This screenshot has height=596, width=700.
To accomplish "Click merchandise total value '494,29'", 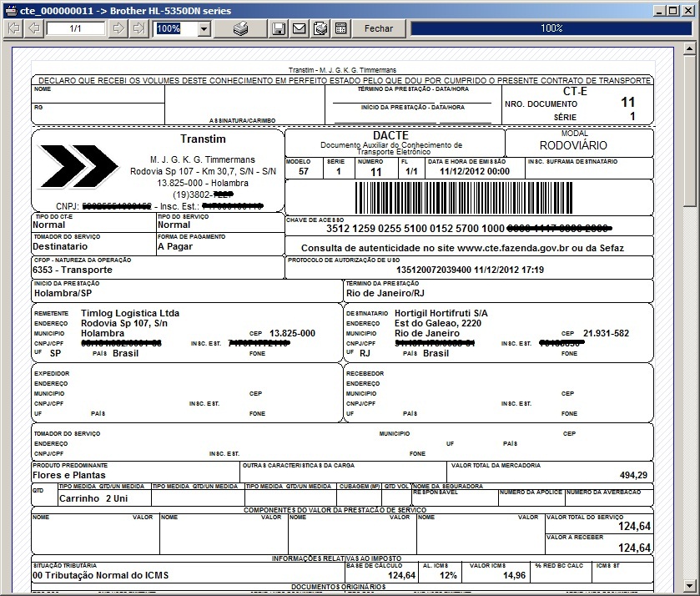I will (x=633, y=475).
